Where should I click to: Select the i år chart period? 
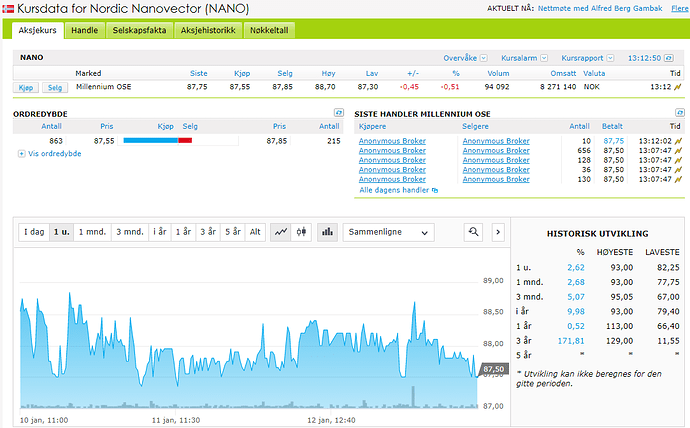tap(160, 232)
